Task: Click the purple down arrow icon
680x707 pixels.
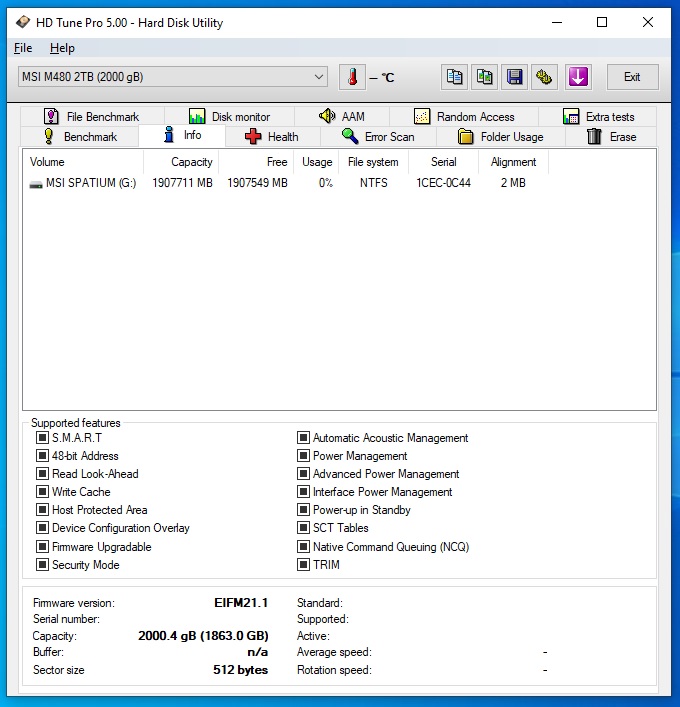Action: (578, 77)
